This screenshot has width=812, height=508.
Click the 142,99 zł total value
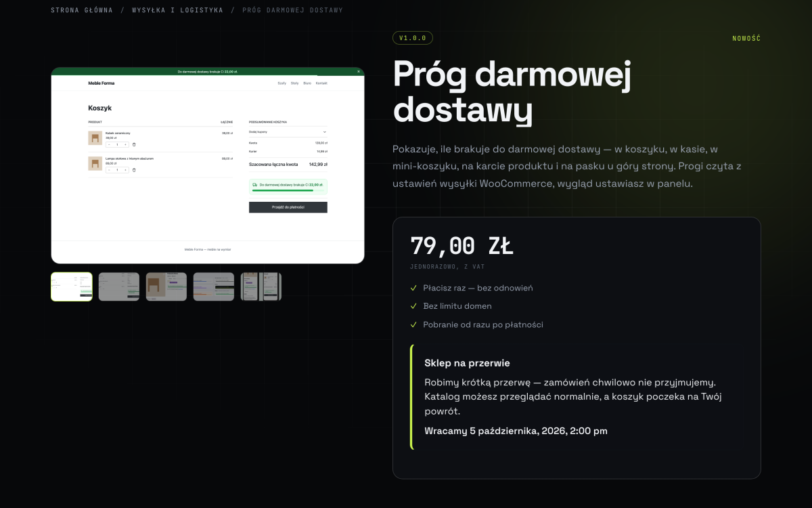[x=318, y=164]
